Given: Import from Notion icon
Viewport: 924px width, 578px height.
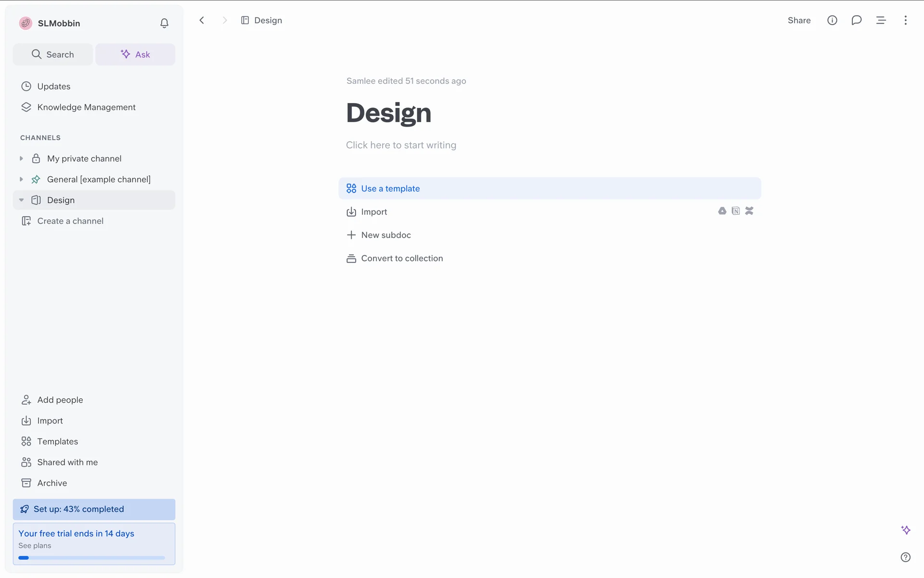Looking at the screenshot, I should pyautogui.click(x=735, y=211).
